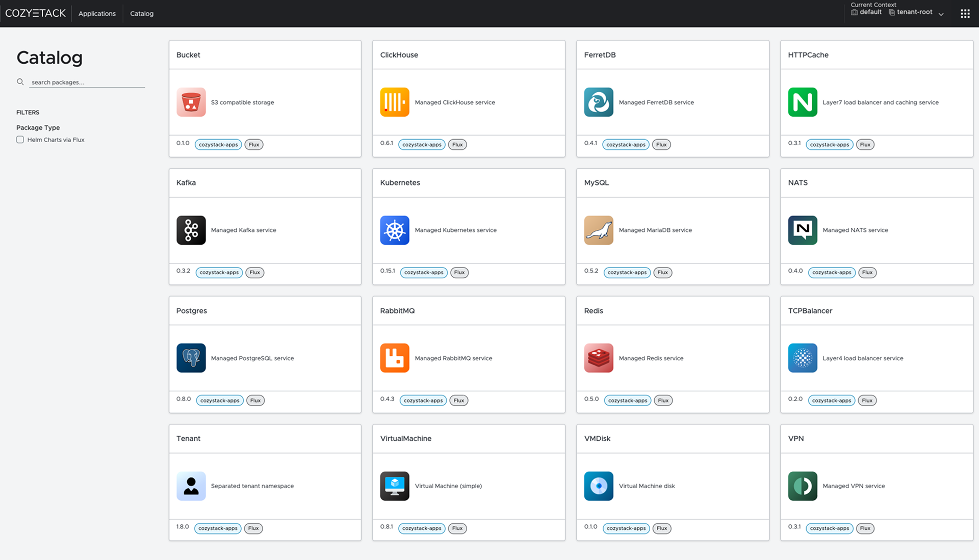
Task: Click 'Managed PostgreSQL service' description
Action: (252, 358)
